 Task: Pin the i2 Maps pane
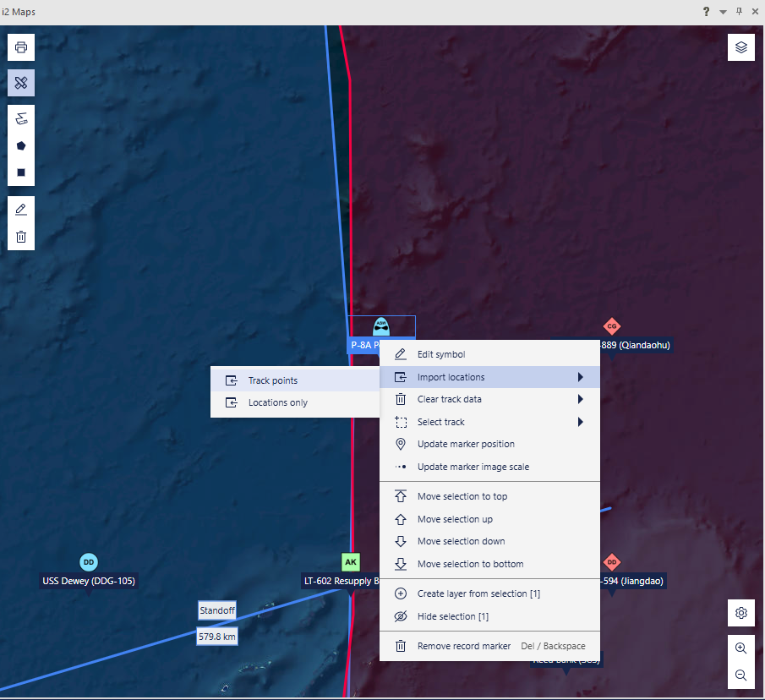click(739, 12)
